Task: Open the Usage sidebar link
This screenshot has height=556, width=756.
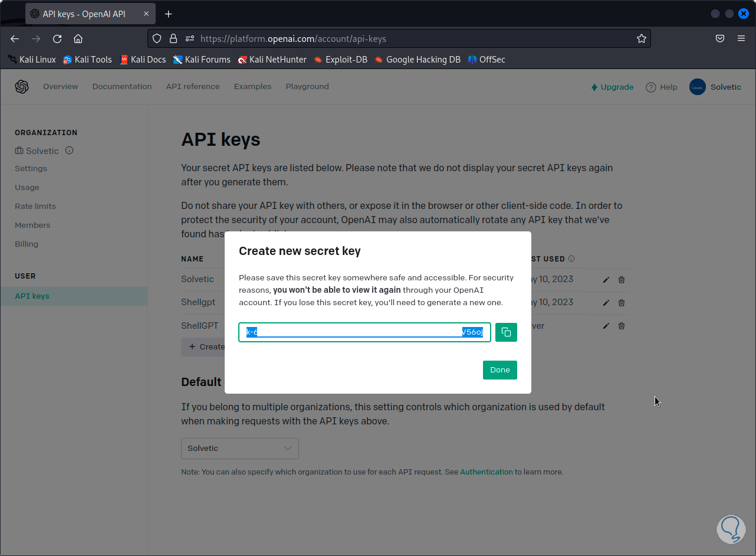Action: (x=27, y=188)
